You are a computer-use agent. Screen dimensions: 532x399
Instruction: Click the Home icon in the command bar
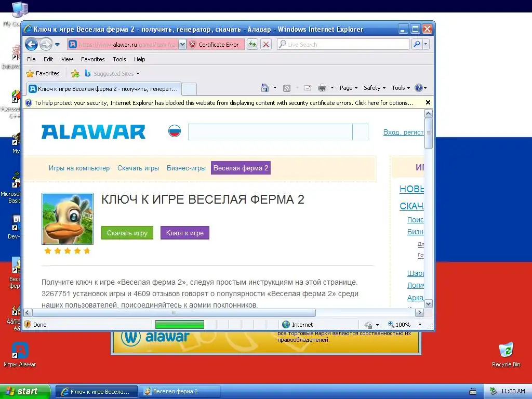(x=265, y=88)
